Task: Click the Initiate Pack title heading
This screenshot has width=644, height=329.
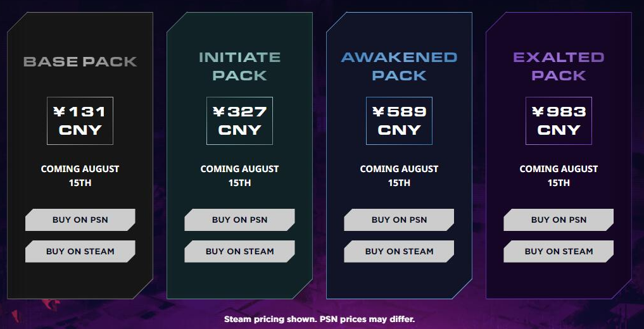Action: point(239,66)
